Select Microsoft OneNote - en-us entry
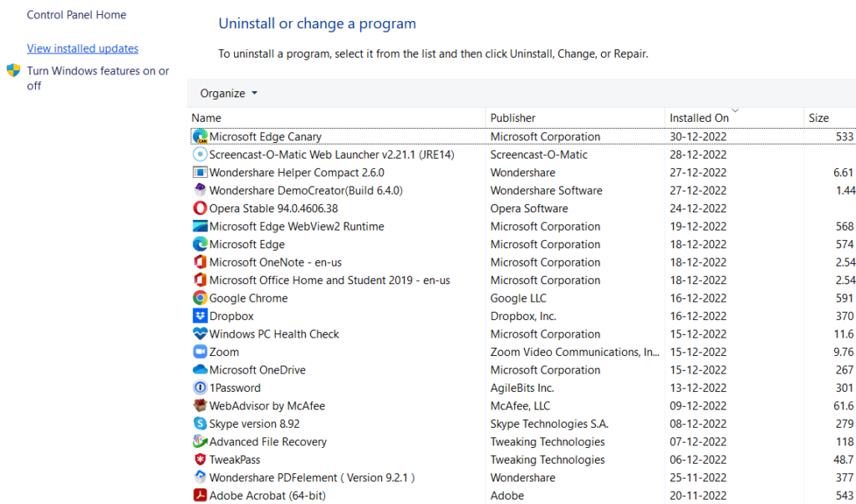The image size is (856, 504). (x=276, y=262)
